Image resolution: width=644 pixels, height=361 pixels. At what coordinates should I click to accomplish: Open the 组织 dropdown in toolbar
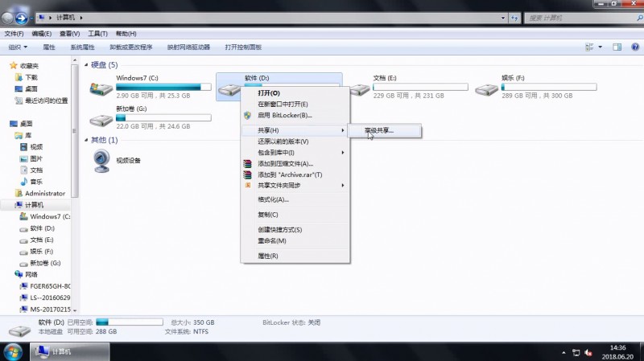click(18, 47)
